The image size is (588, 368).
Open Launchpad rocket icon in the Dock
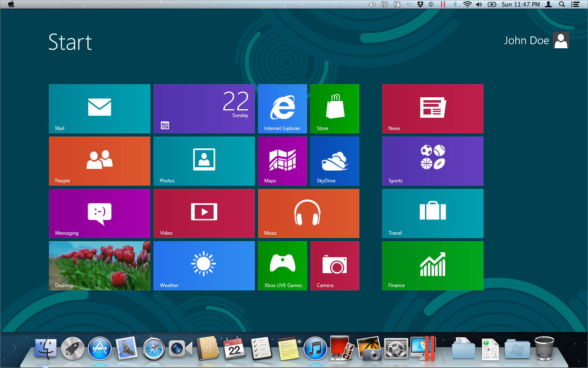73,349
